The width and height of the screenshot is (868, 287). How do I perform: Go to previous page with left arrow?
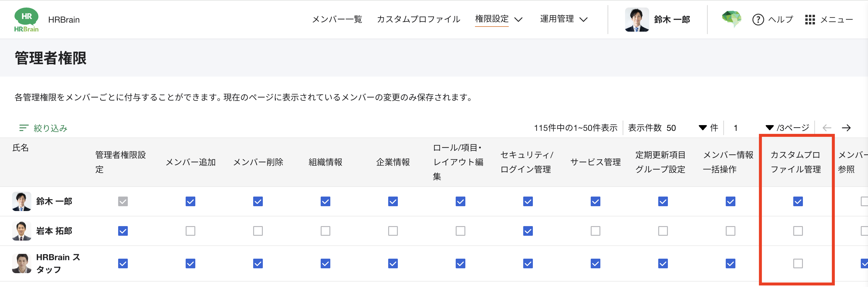tap(827, 128)
